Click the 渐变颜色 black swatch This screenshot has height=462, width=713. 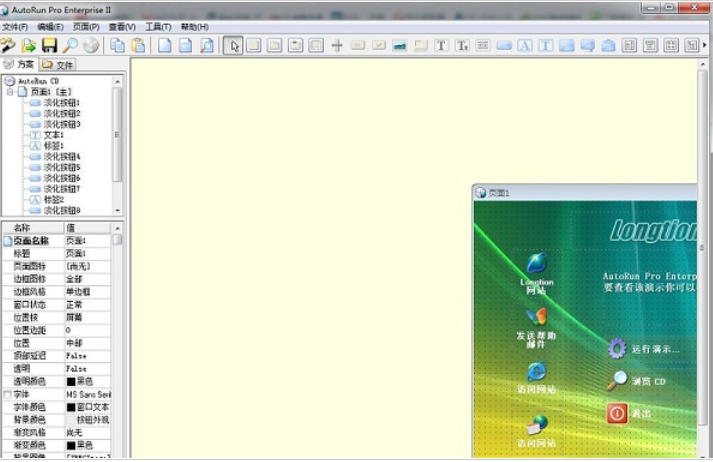[71, 445]
